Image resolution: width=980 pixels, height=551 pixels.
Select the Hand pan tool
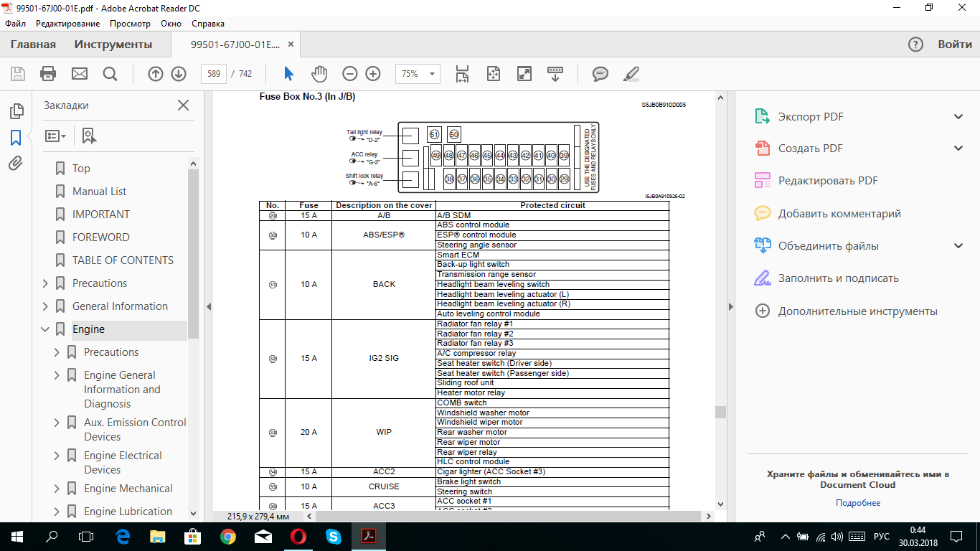(319, 74)
